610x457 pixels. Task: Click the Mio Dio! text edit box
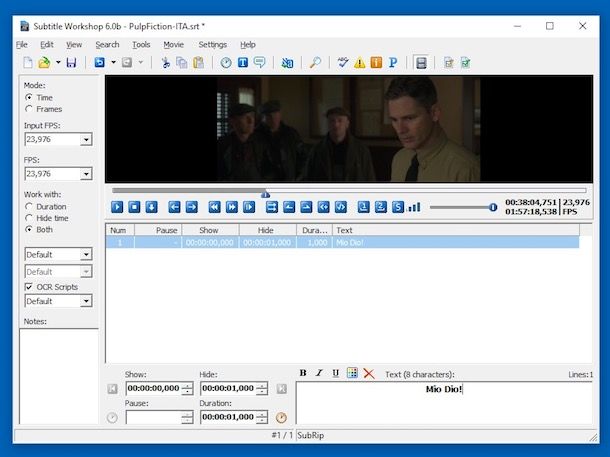point(444,403)
